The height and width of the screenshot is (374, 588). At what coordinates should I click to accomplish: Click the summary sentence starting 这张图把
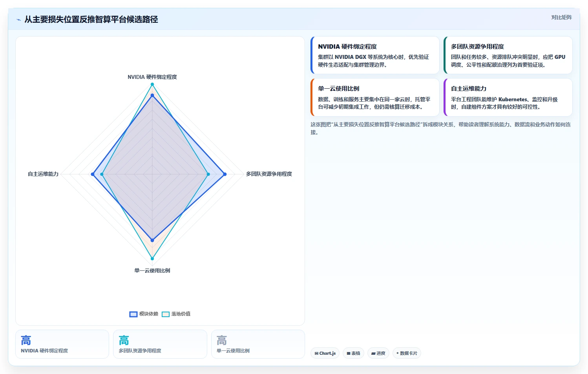(441, 128)
